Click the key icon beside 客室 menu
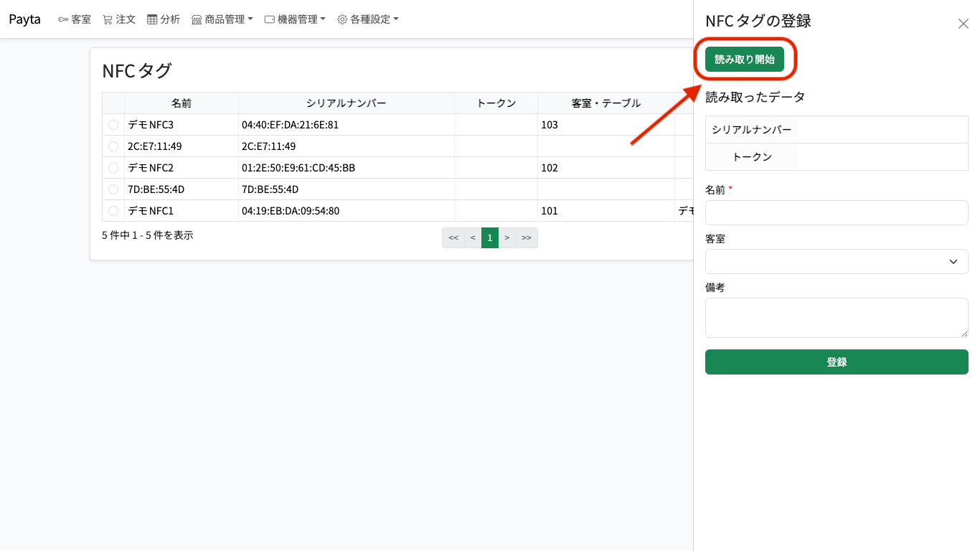Viewport: 980px width, 551px height. (x=63, y=19)
